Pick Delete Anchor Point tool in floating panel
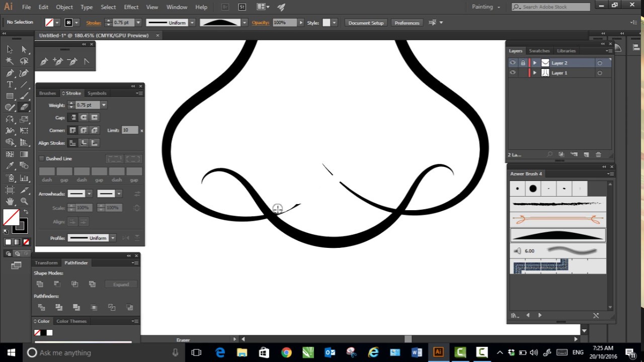 coord(72,61)
